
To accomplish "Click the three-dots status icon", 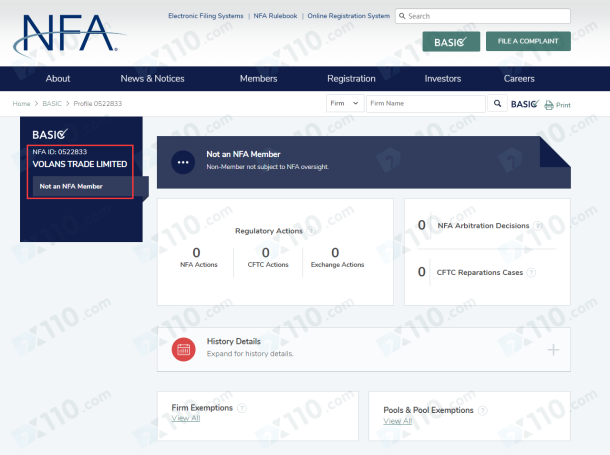I will click(183, 162).
